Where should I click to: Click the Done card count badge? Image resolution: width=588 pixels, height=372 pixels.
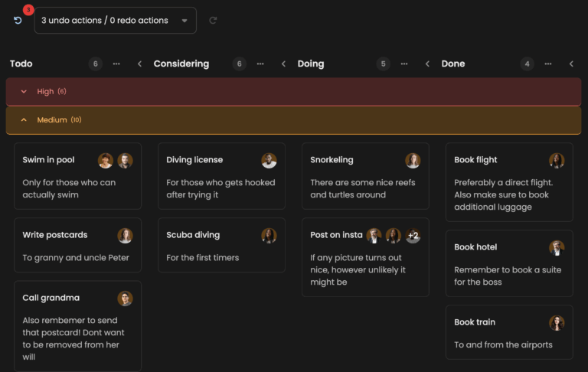528,64
